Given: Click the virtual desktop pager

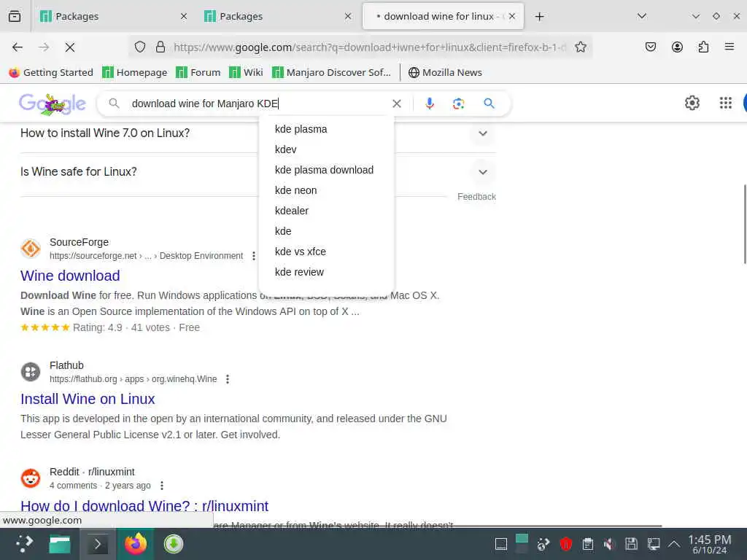Looking at the screenshot, I should click(x=522, y=544).
